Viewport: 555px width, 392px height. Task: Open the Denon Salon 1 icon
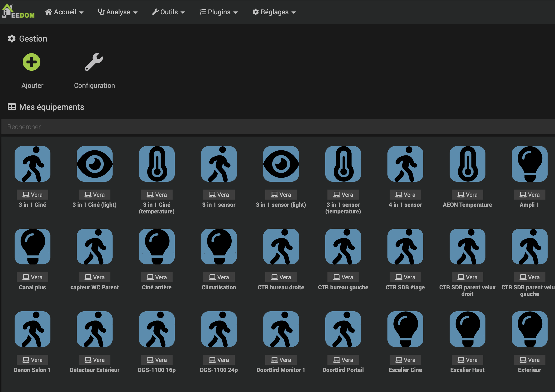(x=33, y=329)
